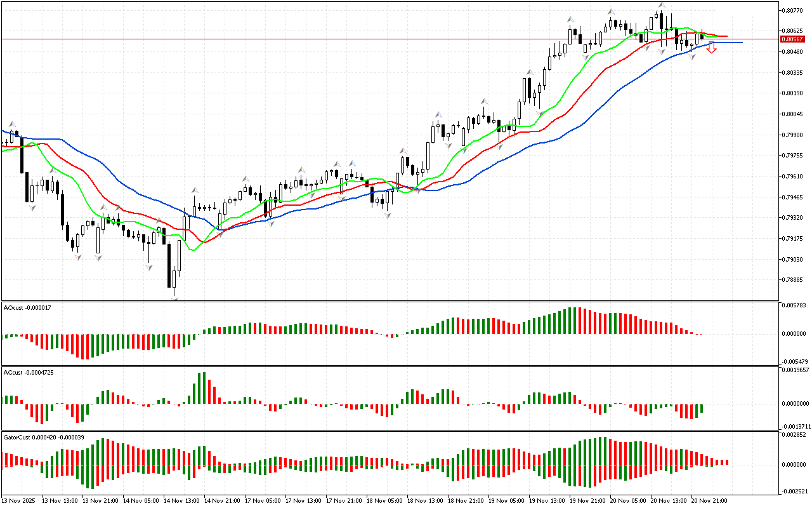Click the 17 Nov 05:00 time label
The height and width of the screenshot is (508, 812).
pyautogui.click(x=263, y=500)
